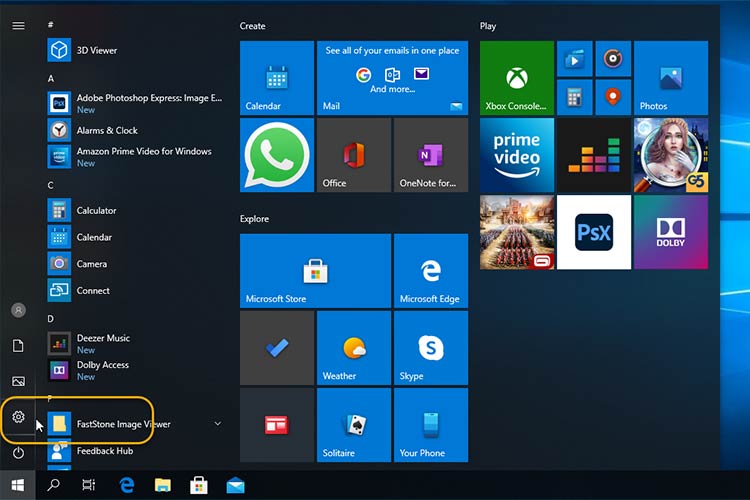Click the # section header
The image size is (750, 500).
pos(51,24)
